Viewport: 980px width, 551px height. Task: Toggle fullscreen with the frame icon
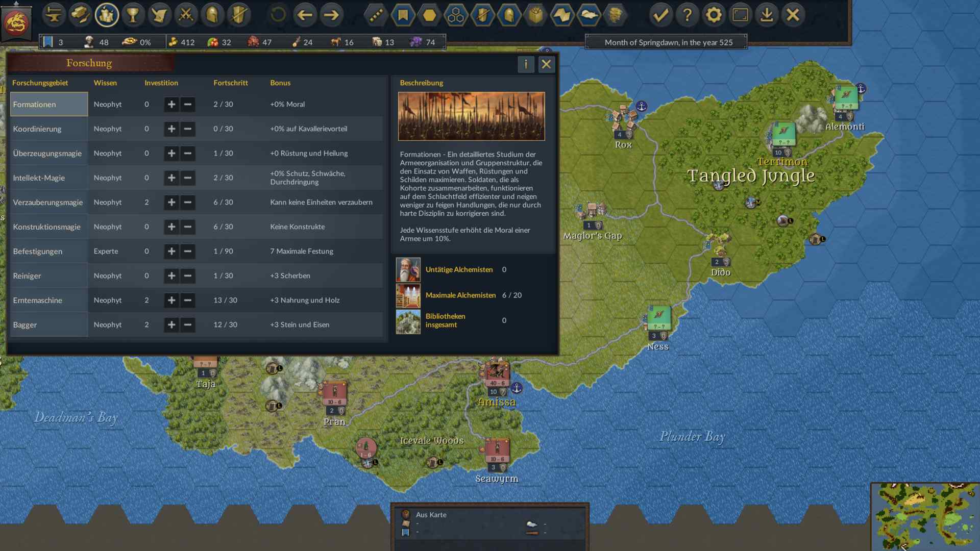(741, 15)
